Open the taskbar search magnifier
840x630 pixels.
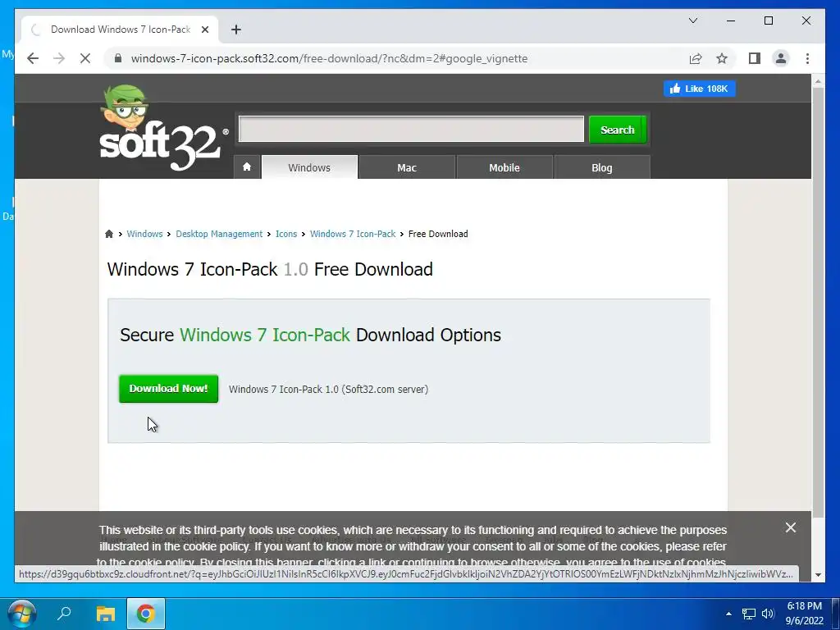point(64,614)
